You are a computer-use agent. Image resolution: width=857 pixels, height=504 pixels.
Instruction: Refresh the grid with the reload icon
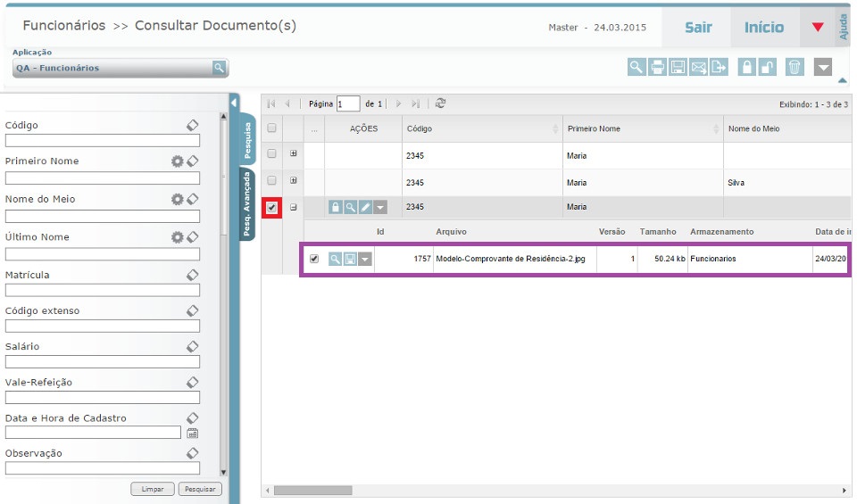pos(440,103)
